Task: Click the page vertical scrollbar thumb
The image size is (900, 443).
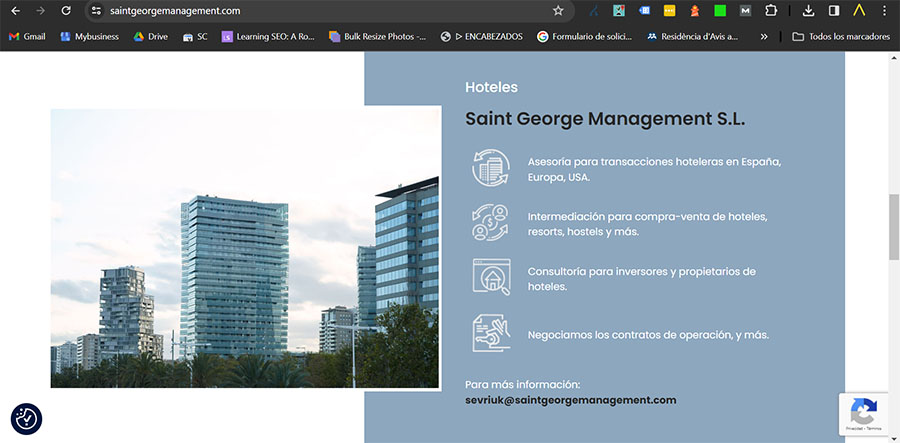Action: pos(894,227)
